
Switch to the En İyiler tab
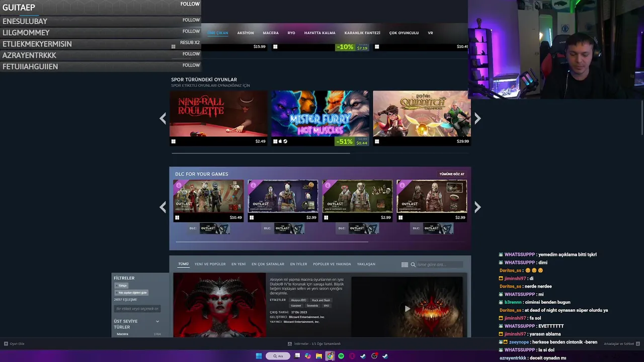(298, 264)
